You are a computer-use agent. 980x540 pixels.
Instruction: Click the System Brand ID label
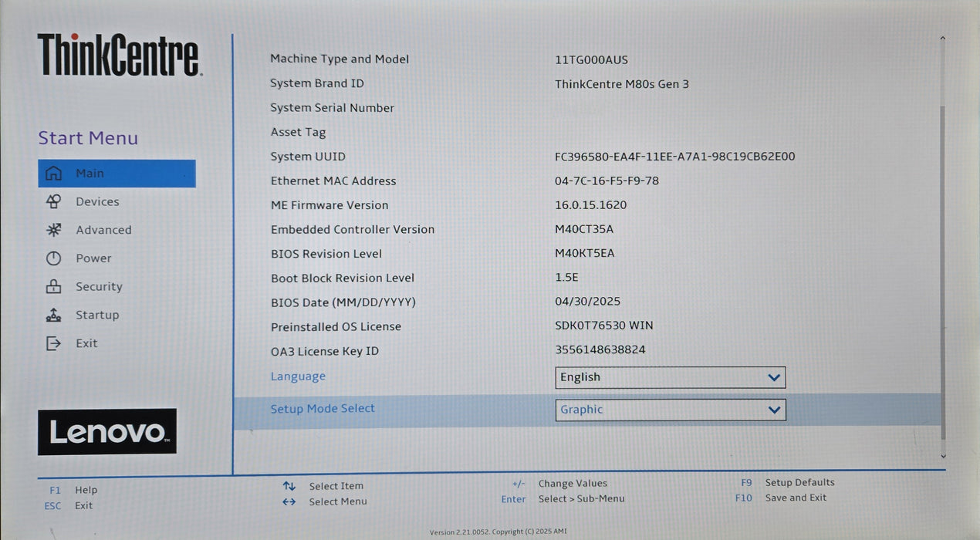click(x=317, y=83)
